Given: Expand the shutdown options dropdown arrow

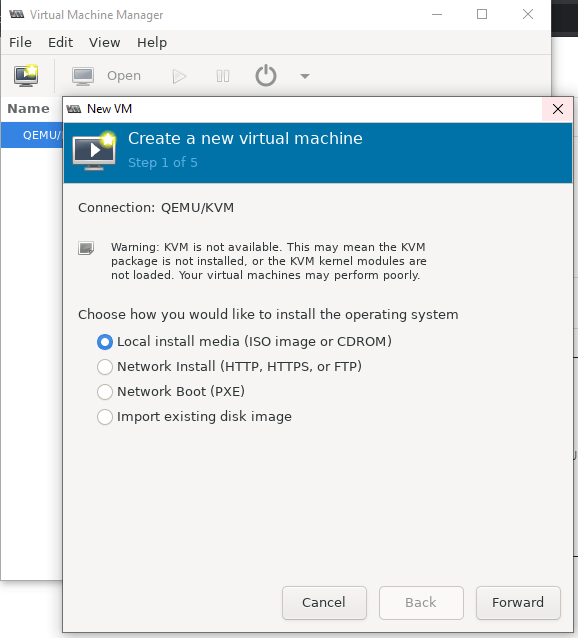Looking at the screenshot, I should 305,76.
